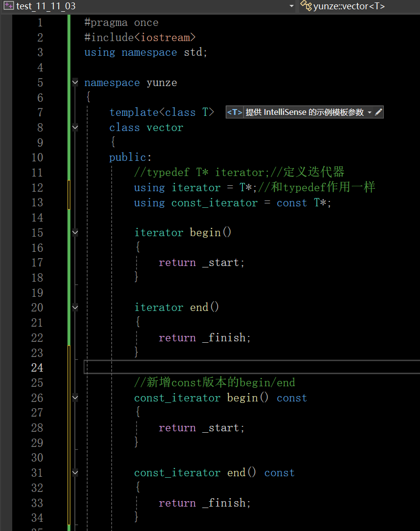
Task: Click 'yunze' namespace name on line 5
Action: pyautogui.click(x=161, y=83)
